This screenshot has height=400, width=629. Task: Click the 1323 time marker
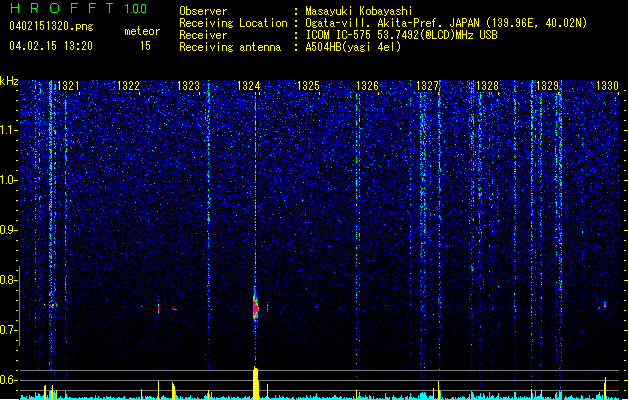tap(188, 86)
